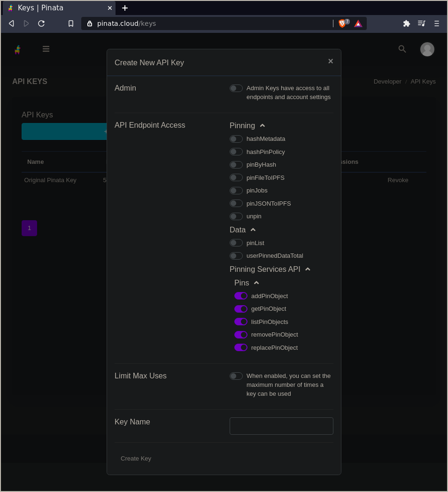Collapse the Data section chevron
The width and height of the screenshot is (448, 492).
coord(253,229)
